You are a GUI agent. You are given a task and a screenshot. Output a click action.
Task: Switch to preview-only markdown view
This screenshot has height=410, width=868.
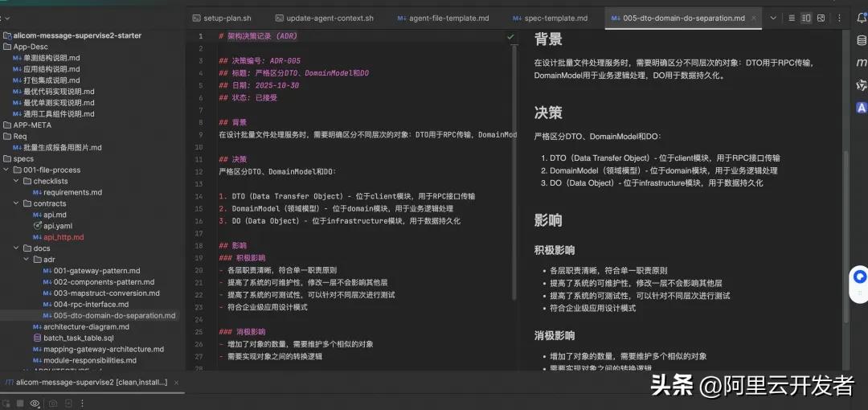[821, 18]
